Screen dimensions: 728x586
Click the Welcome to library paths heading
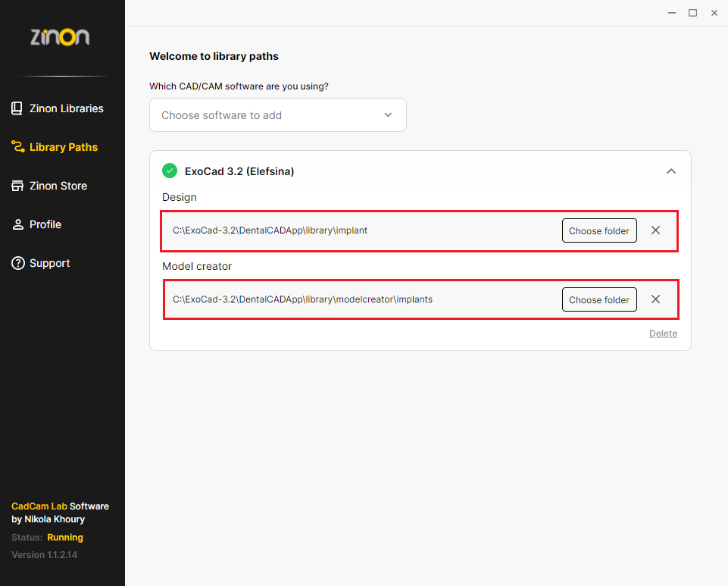(x=214, y=56)
